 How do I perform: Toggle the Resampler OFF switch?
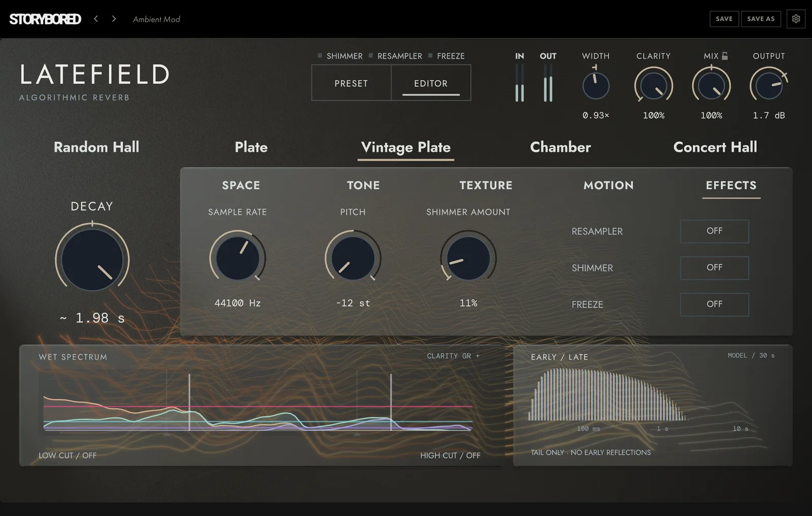714,231
